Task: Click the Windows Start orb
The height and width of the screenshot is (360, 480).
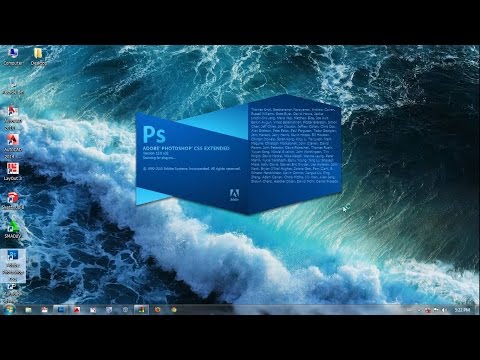Action: 9,310
